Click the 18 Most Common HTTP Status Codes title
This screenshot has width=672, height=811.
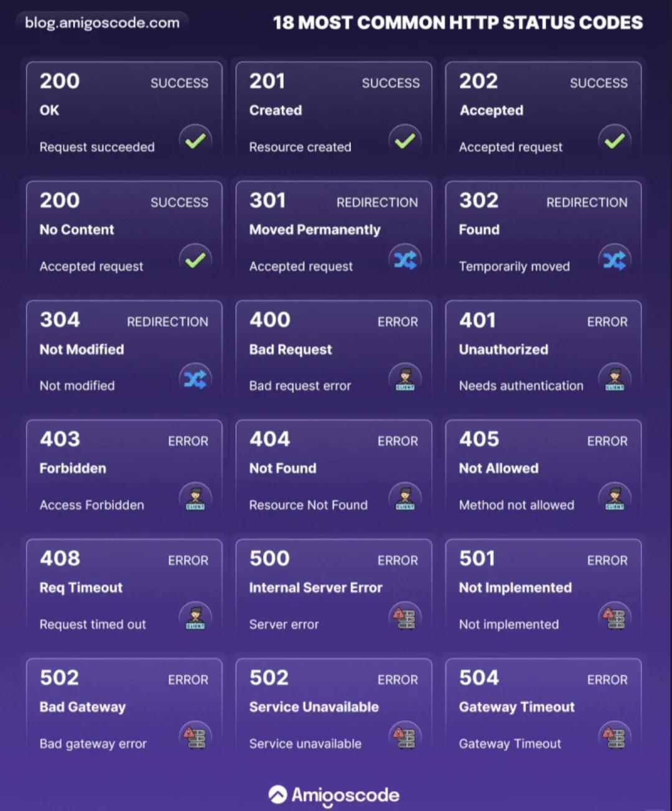[x=458, y=23]
